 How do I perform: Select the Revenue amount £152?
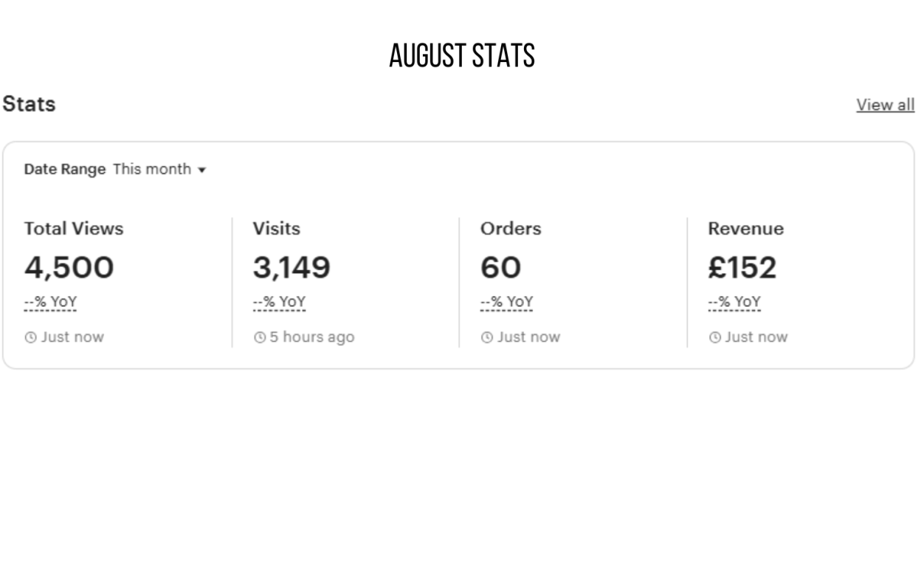[x=742, y=267]
